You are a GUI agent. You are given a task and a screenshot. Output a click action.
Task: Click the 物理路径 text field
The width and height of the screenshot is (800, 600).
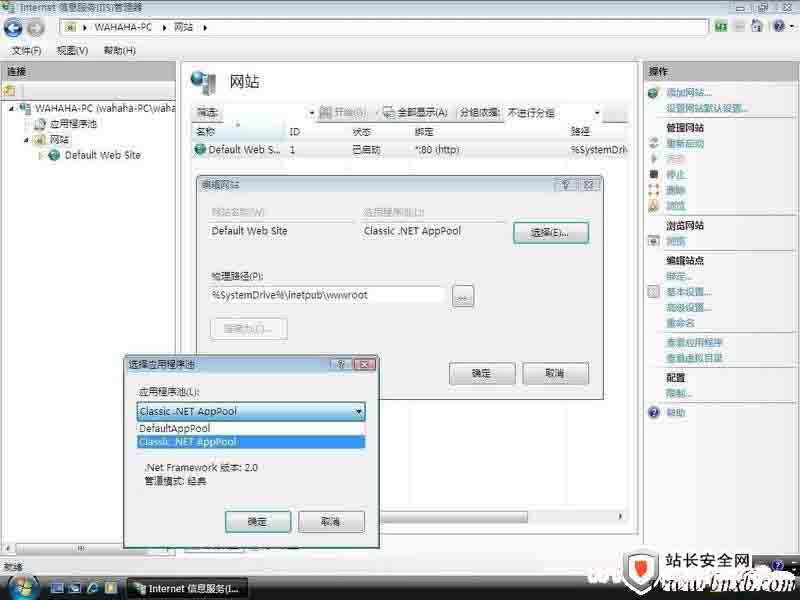point(327,295)
